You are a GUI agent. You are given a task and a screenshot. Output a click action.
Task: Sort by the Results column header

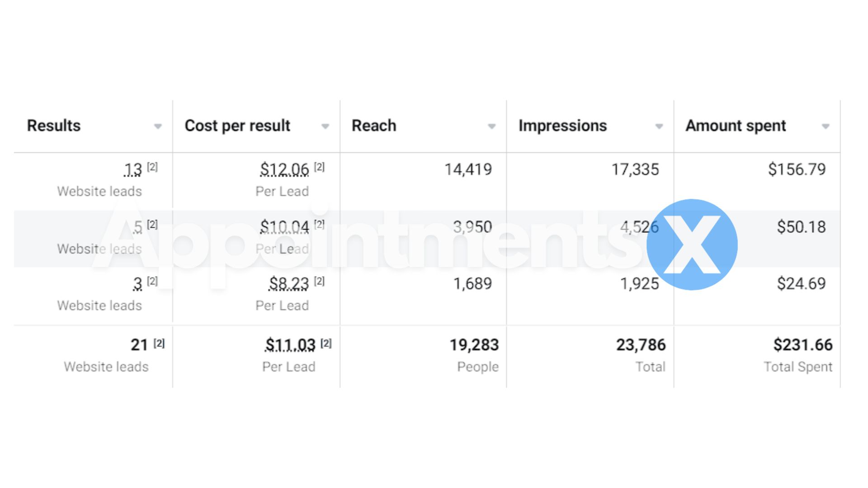pyautogui.click(x=54, y=126)
